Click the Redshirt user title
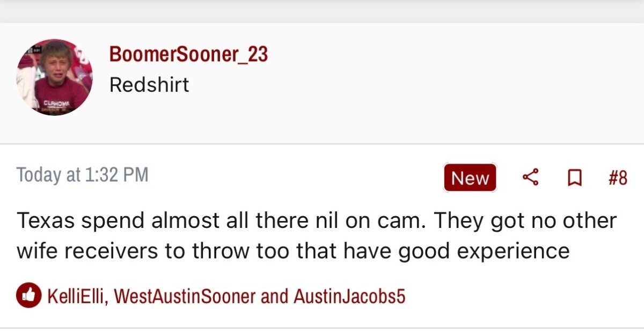This screenshot has width=644, height=332. pyautogui.click(x=149, y=84)
